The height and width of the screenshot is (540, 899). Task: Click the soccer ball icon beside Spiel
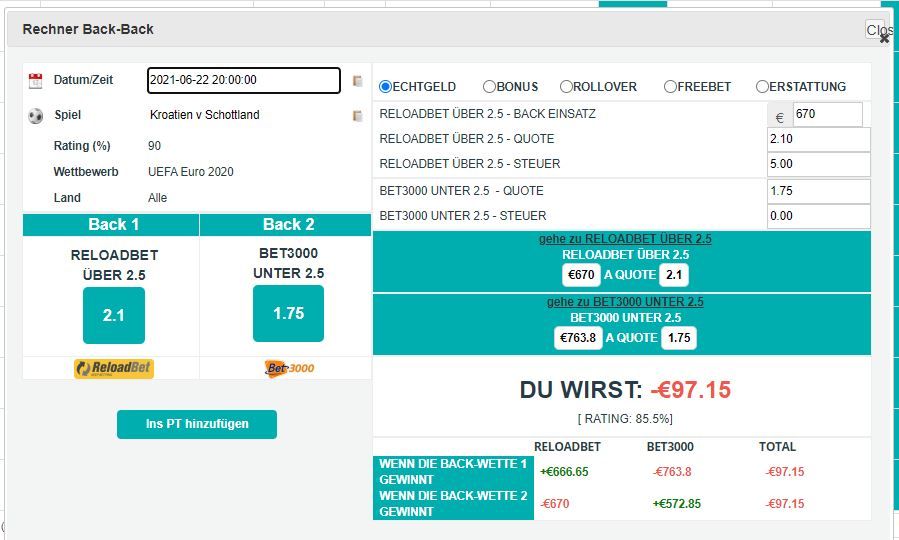coord(36,116)
